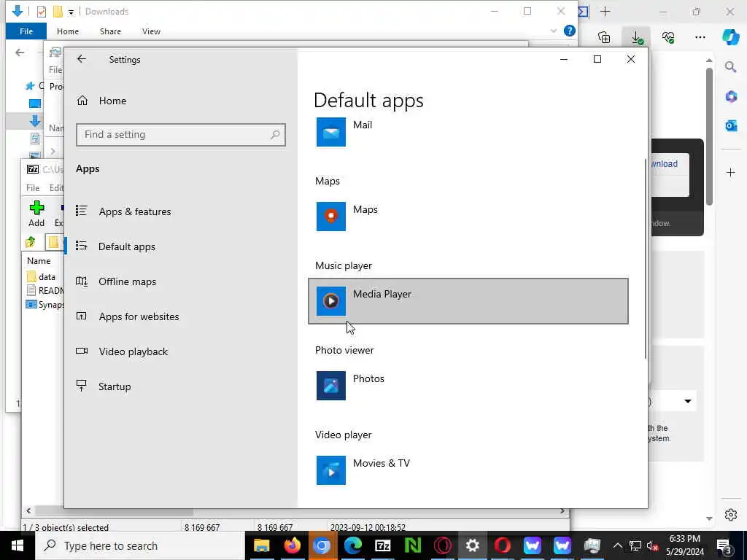Open Edge from taskbar

tap(353, 545)
